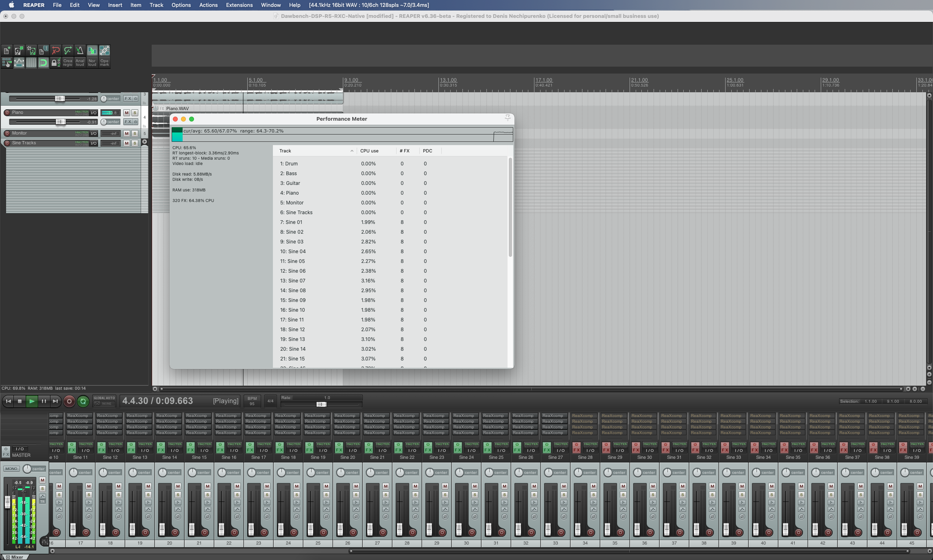Open Global Auto NONE automation menu
This screenshot has width=933, height=560.
pos(105,404)
